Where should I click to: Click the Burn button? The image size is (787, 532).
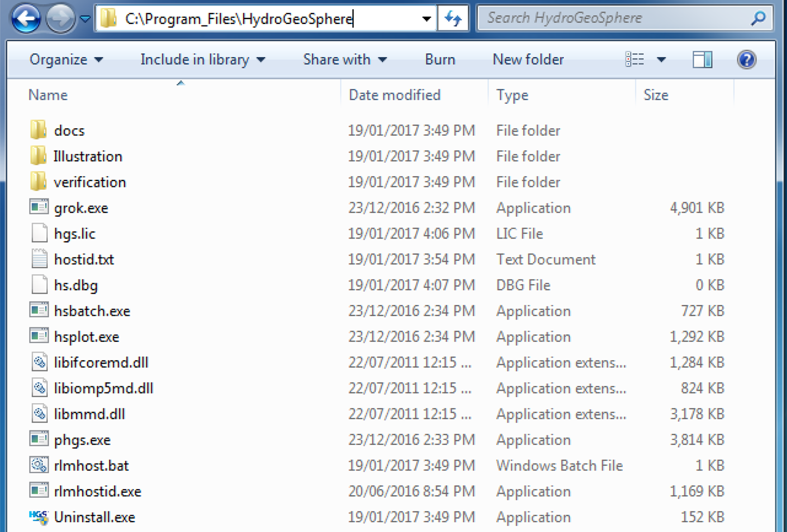point(440,59)
